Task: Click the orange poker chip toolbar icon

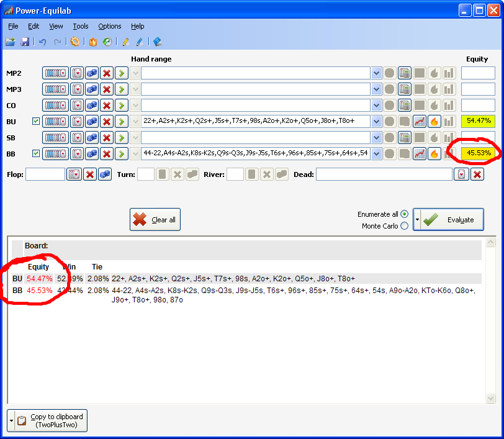Action: (x=75, y=42)
